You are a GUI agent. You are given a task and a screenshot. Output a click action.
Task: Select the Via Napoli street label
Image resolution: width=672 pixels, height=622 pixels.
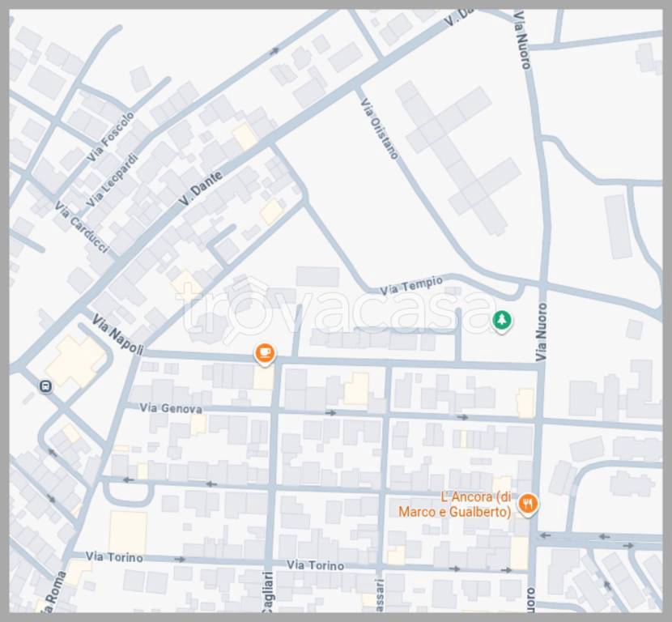(117, 334)
